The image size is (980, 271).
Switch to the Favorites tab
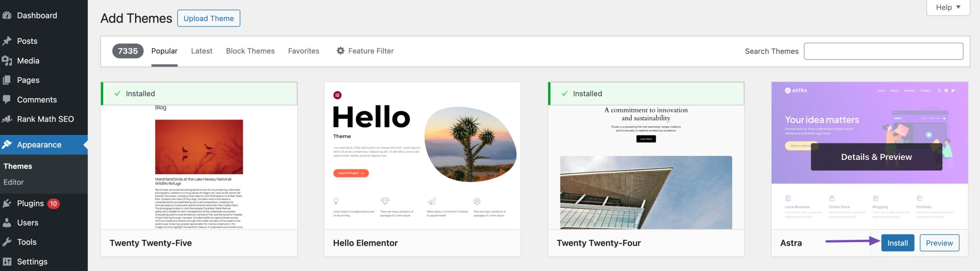coord(304,51)
